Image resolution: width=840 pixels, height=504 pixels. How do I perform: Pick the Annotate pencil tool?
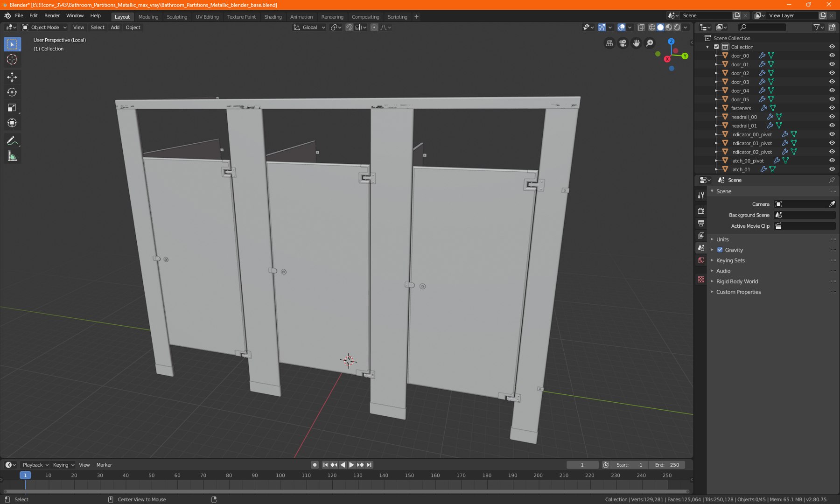point(12,141)
